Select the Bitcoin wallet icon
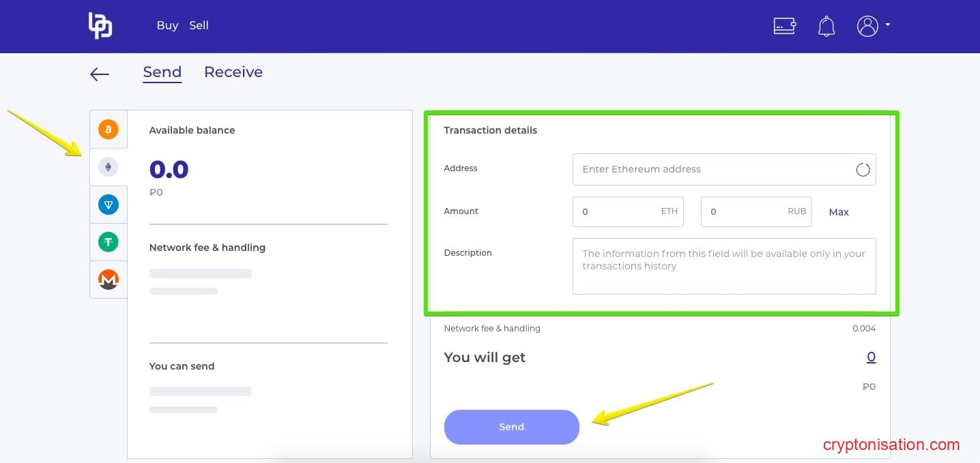 pos(109,129)
